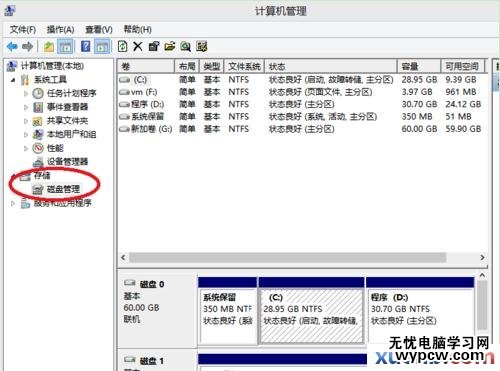Open 任务计划程序 in the tree
The height and width of the screenshot is (371, 500).
pyautogui.click(x=71, y=93)
